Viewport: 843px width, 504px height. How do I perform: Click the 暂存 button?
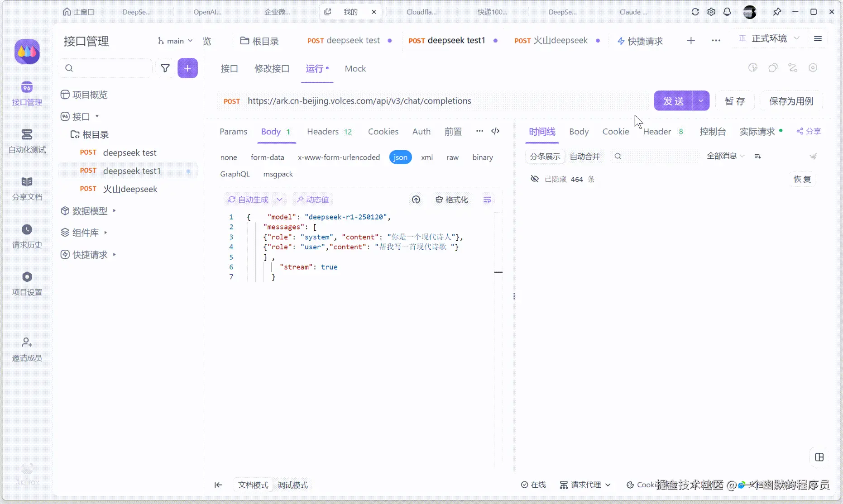735,101
